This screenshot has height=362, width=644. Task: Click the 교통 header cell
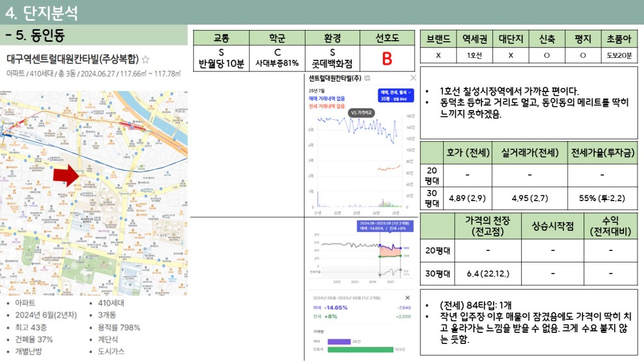(221, 38)
